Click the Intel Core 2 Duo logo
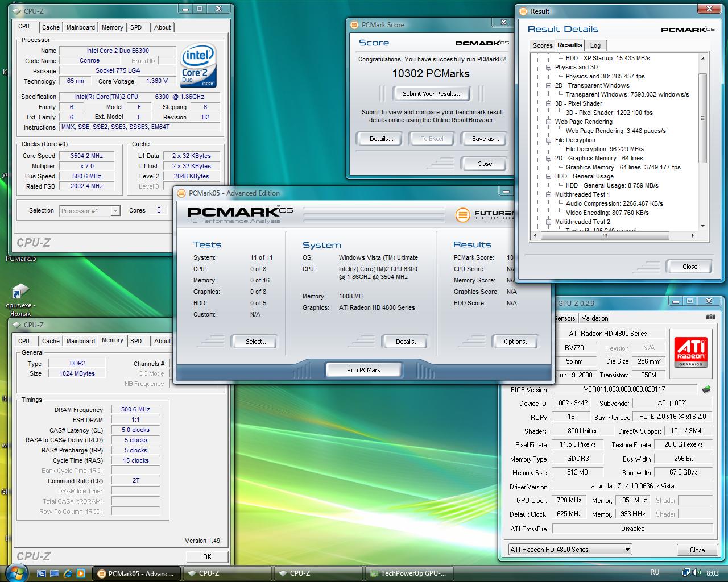 pyautogui.click(x=198, y=65)
